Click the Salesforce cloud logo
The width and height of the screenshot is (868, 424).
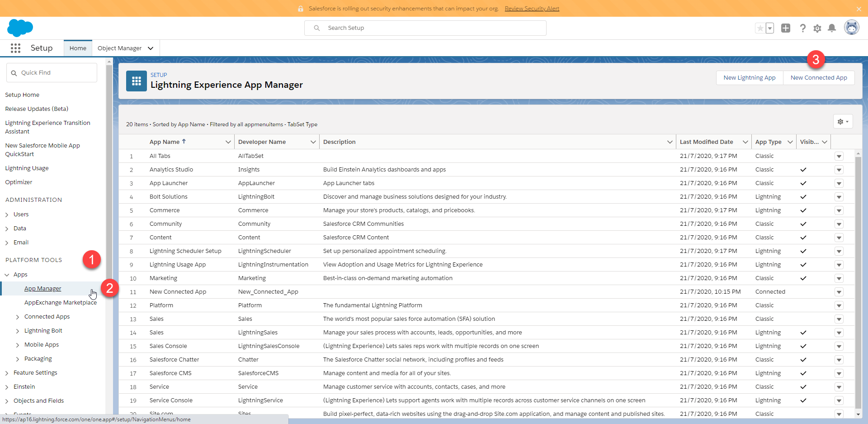coord(20,28)
